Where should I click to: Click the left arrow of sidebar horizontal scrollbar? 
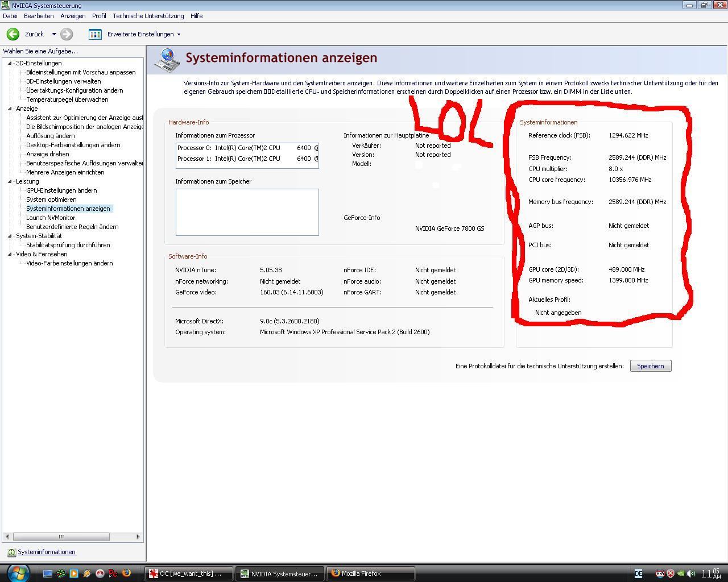coord(7,537)
